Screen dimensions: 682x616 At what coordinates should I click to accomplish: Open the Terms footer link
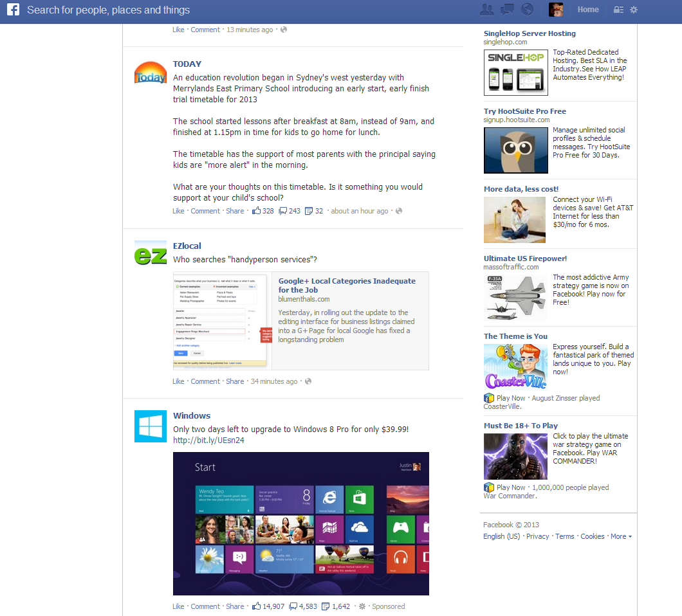tap(564, 536)
